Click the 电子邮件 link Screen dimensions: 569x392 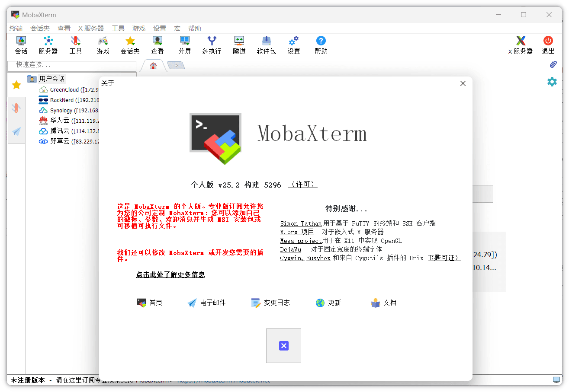coord(206,303)
